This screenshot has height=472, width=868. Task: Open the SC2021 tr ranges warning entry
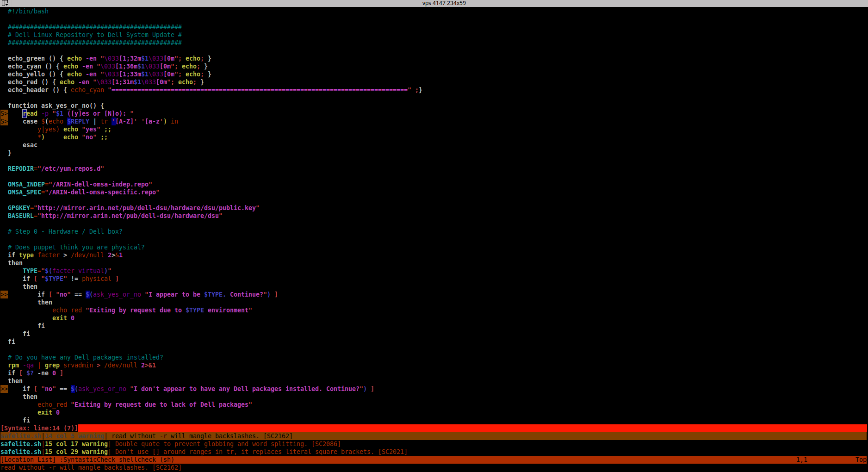[x=261, y=452]
